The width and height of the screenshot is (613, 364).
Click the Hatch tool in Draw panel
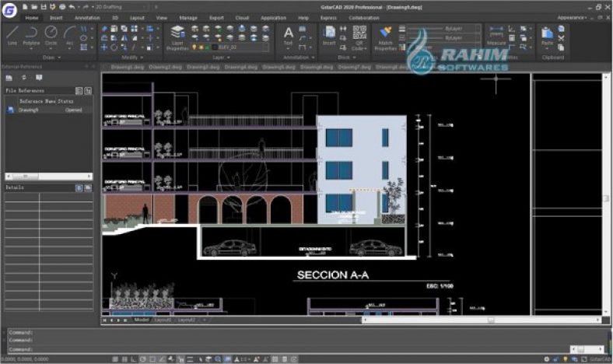pos(83,47)
